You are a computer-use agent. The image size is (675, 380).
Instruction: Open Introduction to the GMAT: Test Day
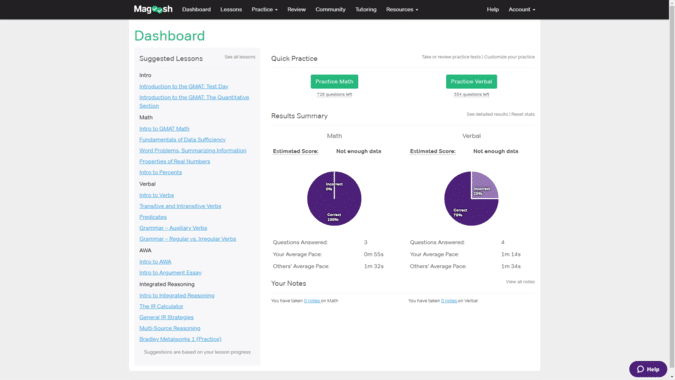(x=184, y=87)
